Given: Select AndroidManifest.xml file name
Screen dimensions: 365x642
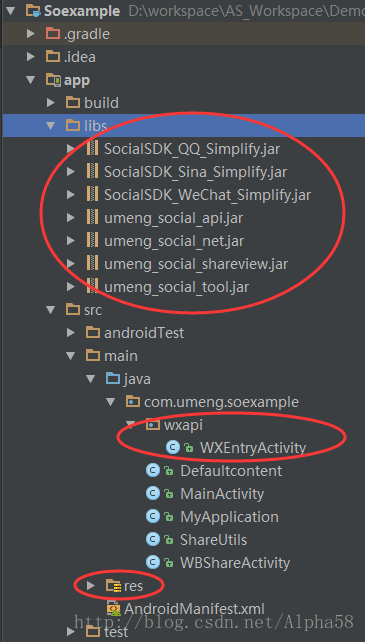Looking at the screenshot, I should [x=194, y=609].
